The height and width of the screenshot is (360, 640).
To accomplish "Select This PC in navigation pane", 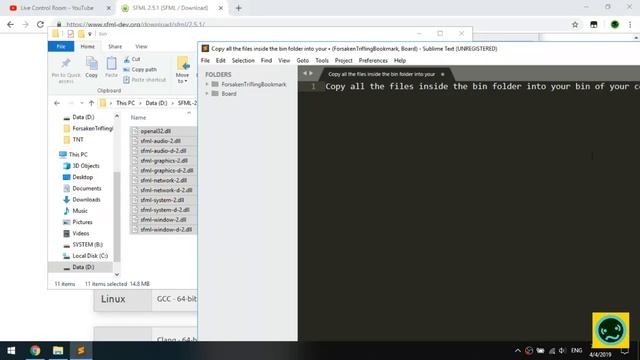I will pos(78,154).
